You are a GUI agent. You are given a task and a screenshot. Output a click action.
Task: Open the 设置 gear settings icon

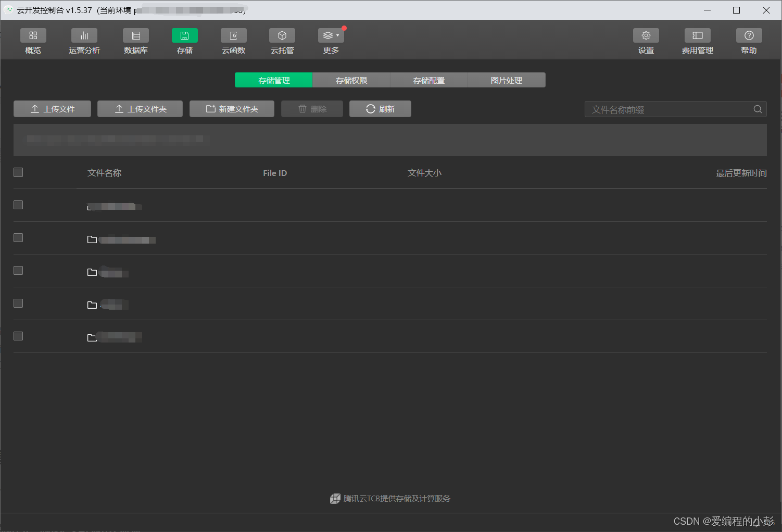pos(646,35)
